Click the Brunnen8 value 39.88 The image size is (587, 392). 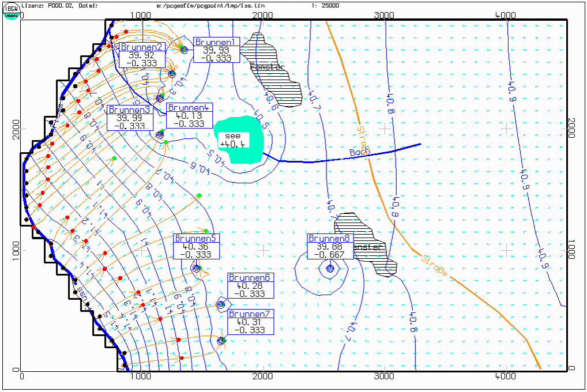tap(330, 247)
